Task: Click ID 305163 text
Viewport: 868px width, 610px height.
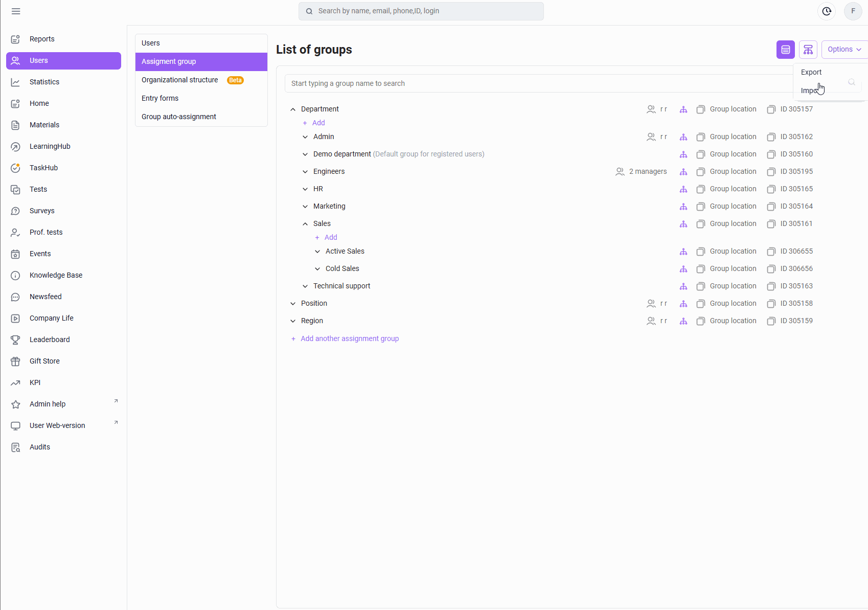Action: click(796, 286)
